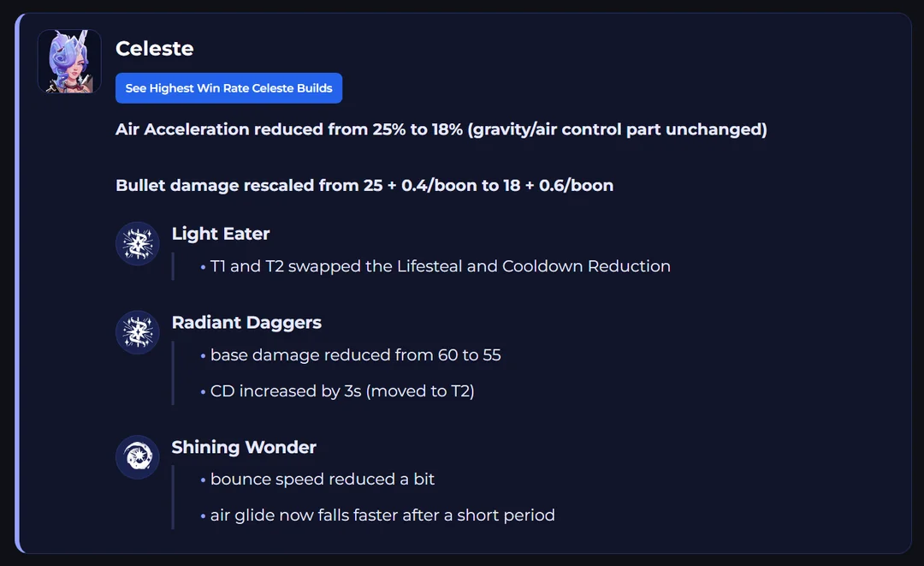The height and width of the screenshot is (566, 924).
Task: Click the Celeste hero portrait
Action: coord(69,62)
